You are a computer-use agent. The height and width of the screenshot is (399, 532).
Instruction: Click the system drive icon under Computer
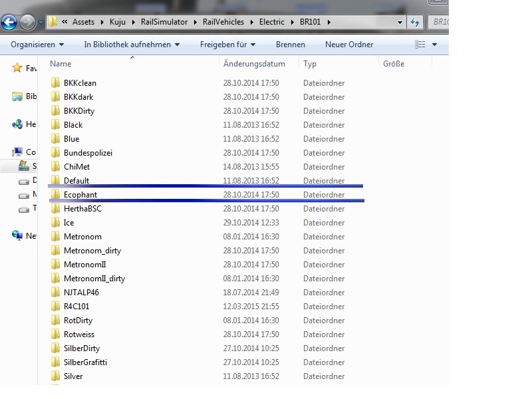tap(24, 166)
